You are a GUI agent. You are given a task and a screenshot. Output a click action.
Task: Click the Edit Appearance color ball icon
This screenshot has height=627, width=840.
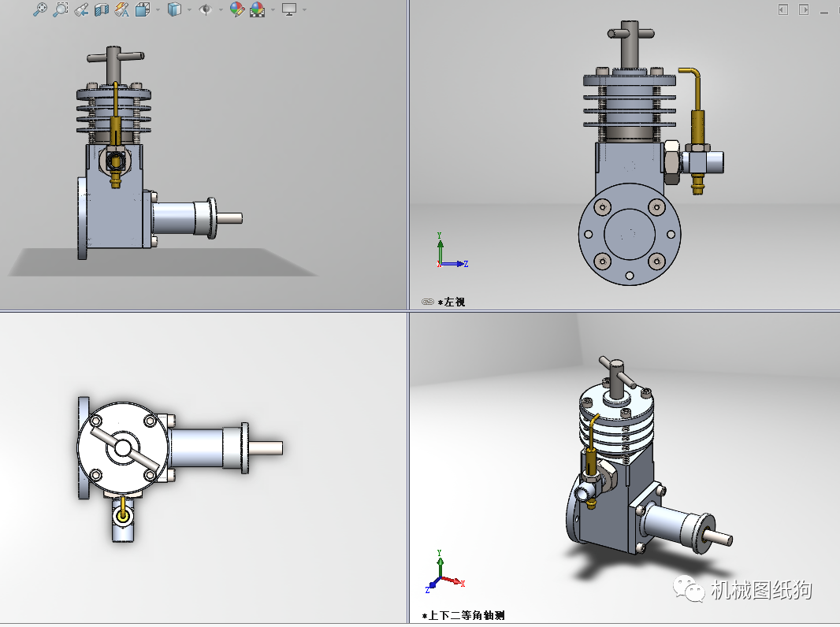coord(236,9)
